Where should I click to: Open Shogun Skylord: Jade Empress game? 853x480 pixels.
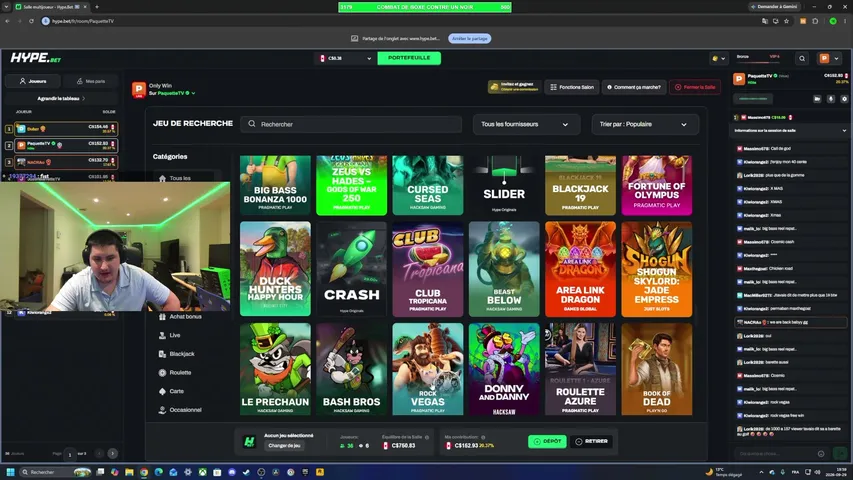click(x=657, y=269)
